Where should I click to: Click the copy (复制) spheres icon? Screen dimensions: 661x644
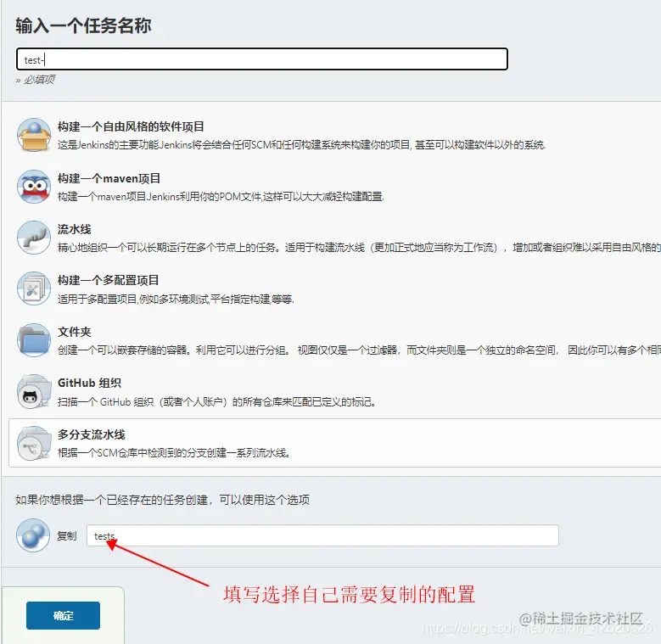tap(33, 535)
